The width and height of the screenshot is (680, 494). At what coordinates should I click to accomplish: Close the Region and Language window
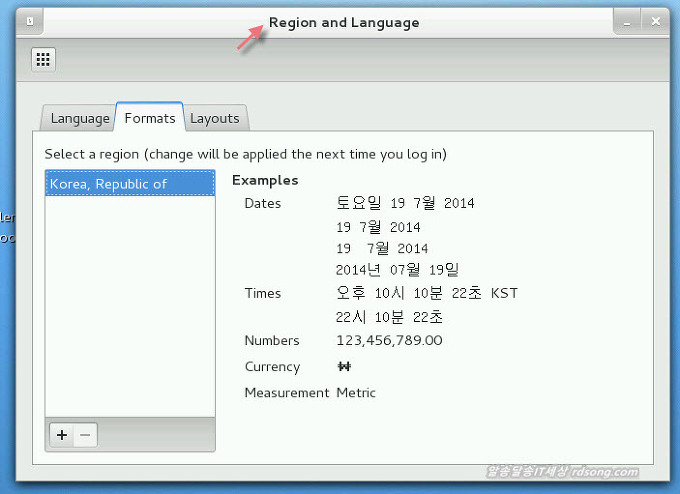[655, 21]
